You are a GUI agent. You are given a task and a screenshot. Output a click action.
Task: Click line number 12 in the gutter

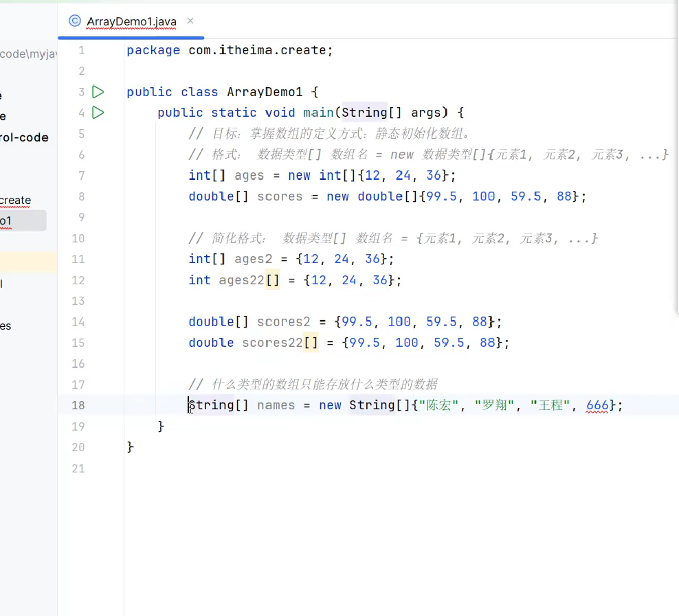click(78, 280)
